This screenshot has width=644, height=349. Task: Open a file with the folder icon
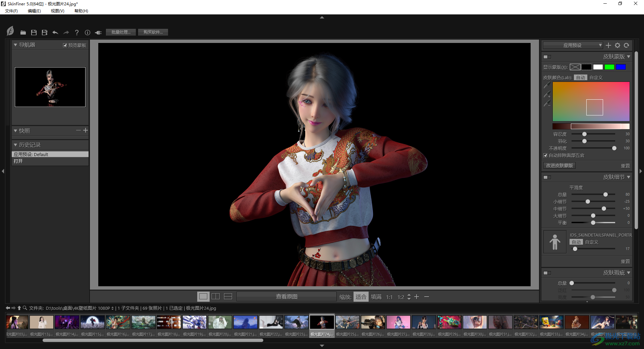(x=23, y=33)
